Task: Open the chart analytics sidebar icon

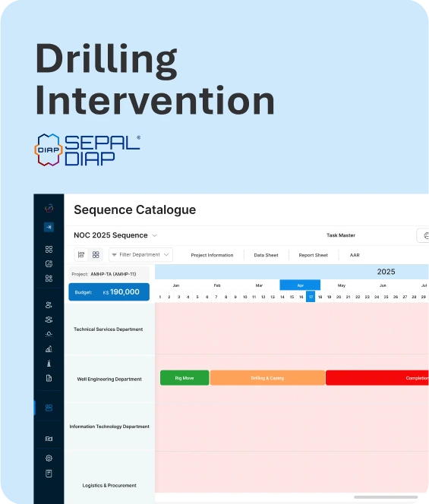Action: click(49, 264)
